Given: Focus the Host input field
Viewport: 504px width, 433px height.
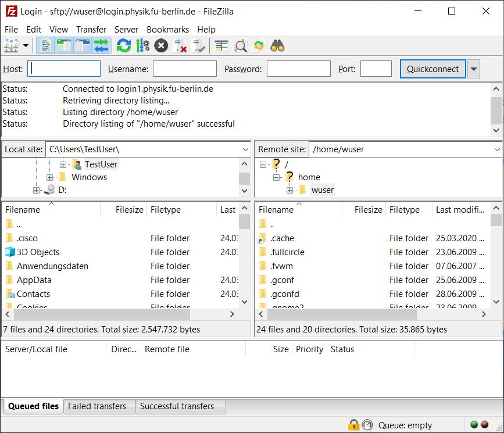Looking at the screenshot, I should [x=64, y=69].
